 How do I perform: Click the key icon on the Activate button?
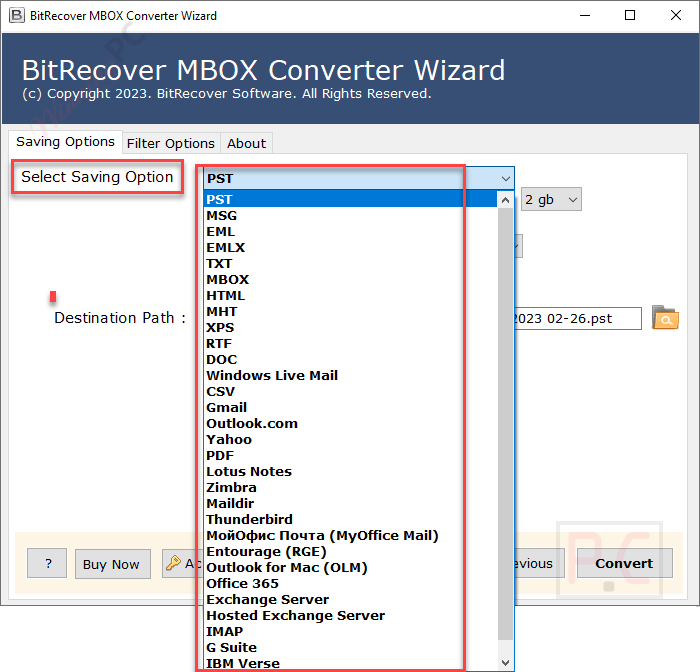click(173, 563)
